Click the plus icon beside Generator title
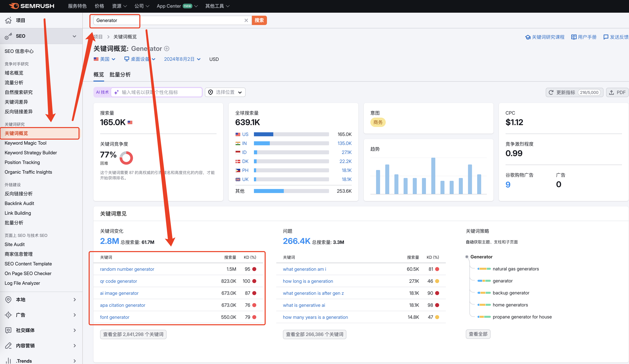Screen dimensions: 629x364 167,48
